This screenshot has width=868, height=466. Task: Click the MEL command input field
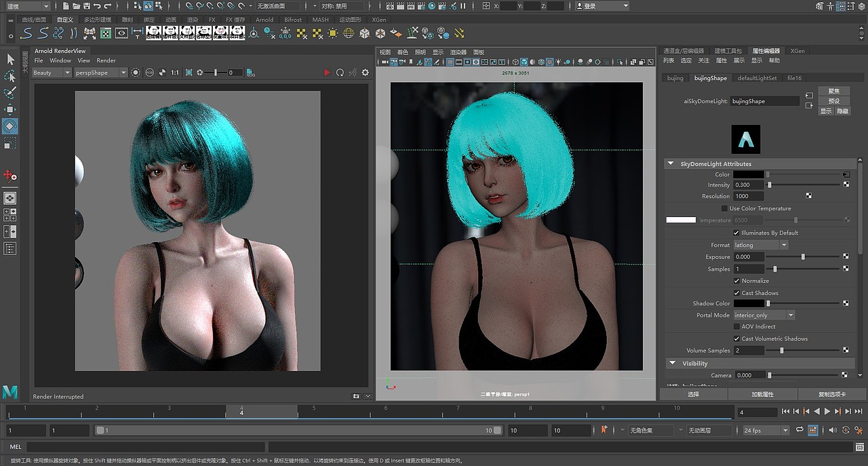[x=146, y=447]
